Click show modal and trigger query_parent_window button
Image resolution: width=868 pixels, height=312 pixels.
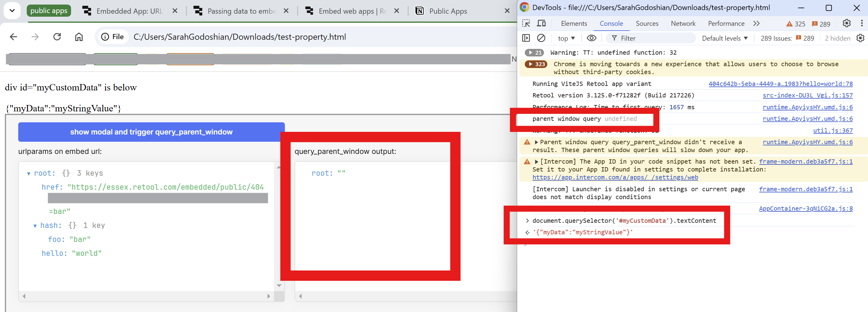coord(151,132)
